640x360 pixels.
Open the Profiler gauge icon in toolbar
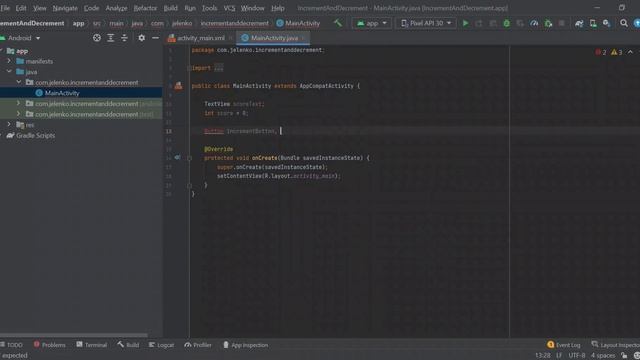[x=534, y=23]
